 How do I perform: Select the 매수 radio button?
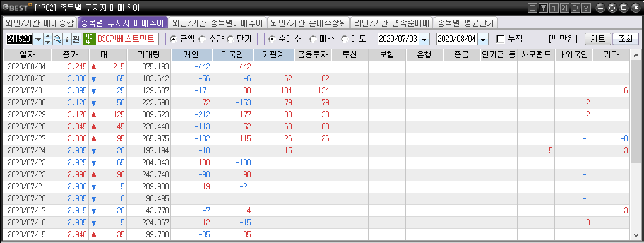pos(313,39)
